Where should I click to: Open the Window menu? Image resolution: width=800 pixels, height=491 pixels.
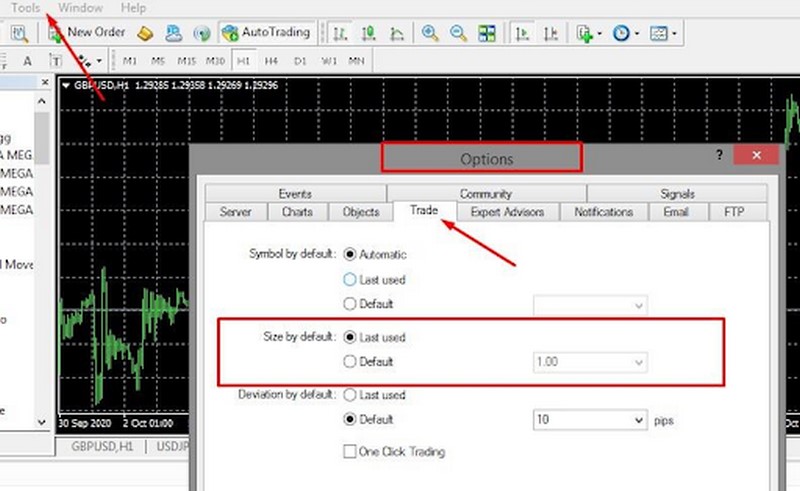pos(81,8)
